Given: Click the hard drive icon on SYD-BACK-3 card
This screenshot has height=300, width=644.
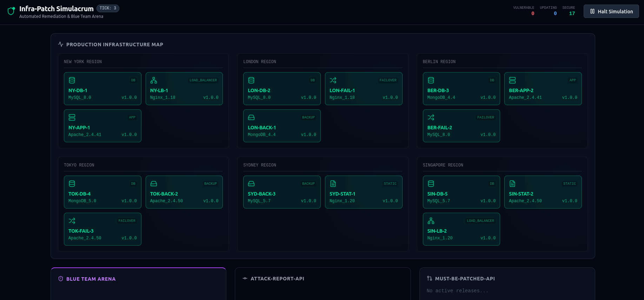Looking at the screenshot, I should tap(251, 184).
